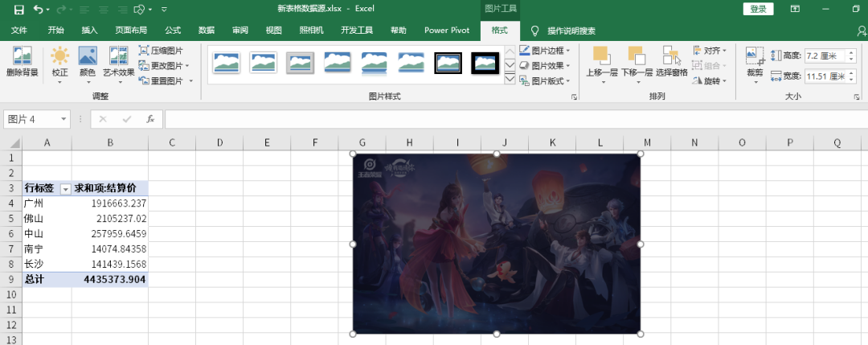Viewport: 868px width, 345px height.
Task: Click the select-all corner triangle
Action: [14, 143]
